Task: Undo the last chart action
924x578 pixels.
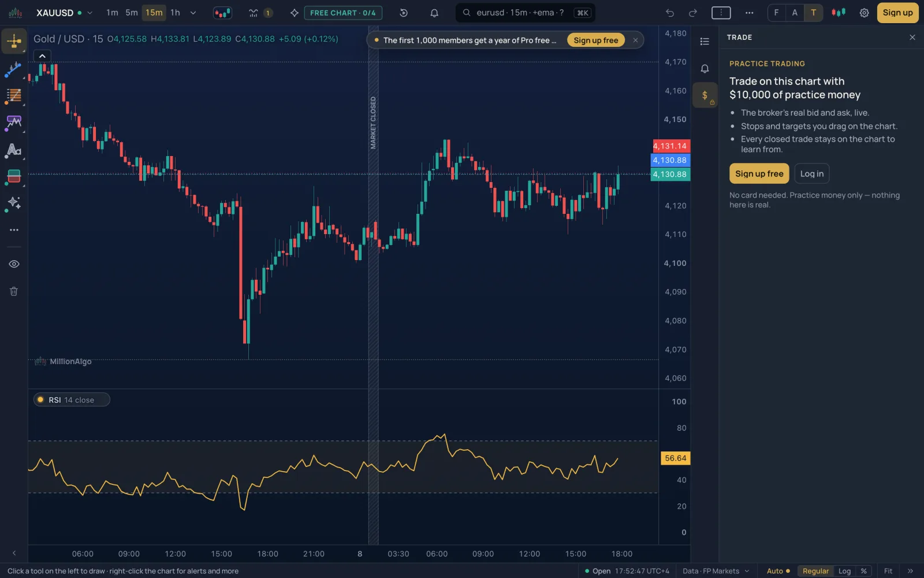Action: point(670,13)
